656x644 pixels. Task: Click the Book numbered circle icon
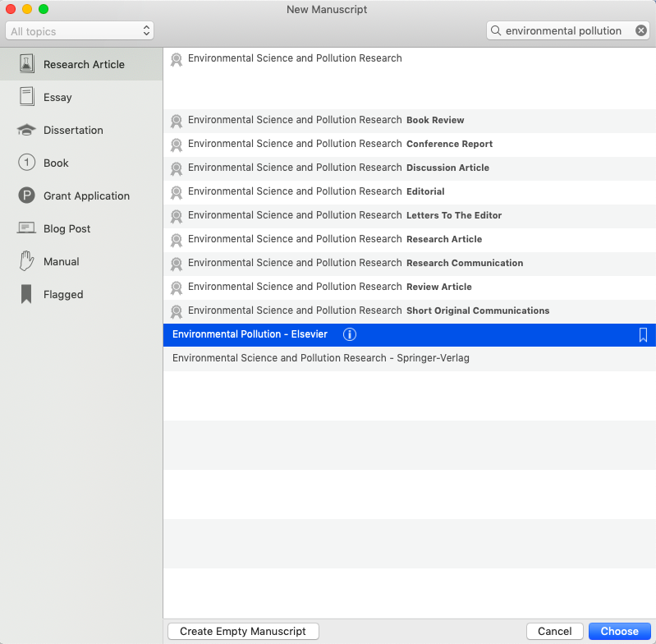click(x=27, y=163)
